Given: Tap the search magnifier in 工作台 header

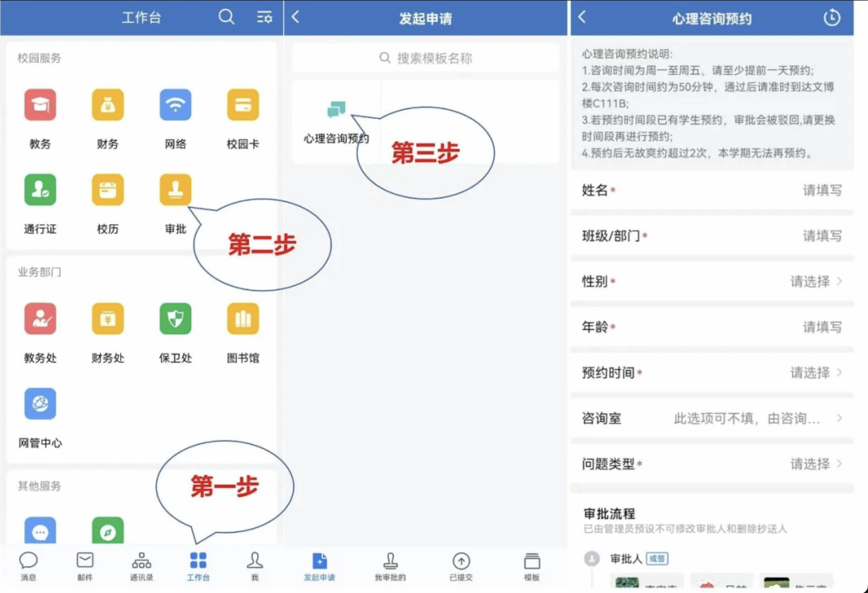Looking at the screenshot, I should pyautogui.click(x=226, y=17).
